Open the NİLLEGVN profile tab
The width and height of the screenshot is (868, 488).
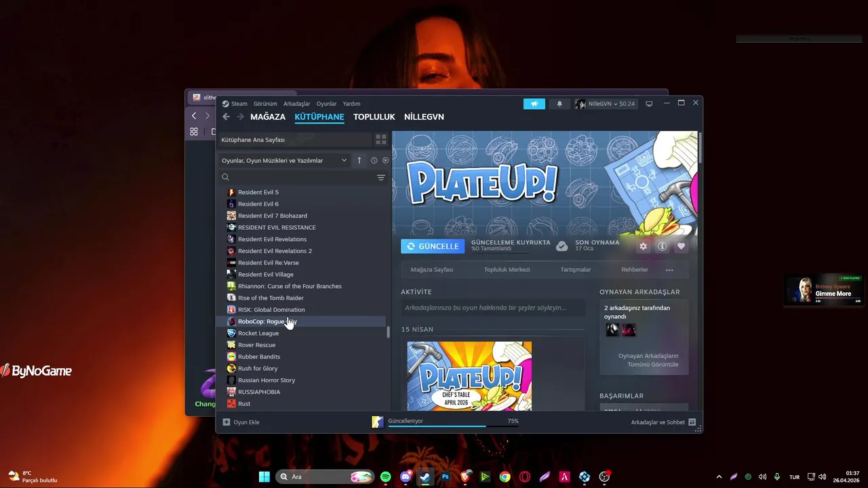pos(424,117)
